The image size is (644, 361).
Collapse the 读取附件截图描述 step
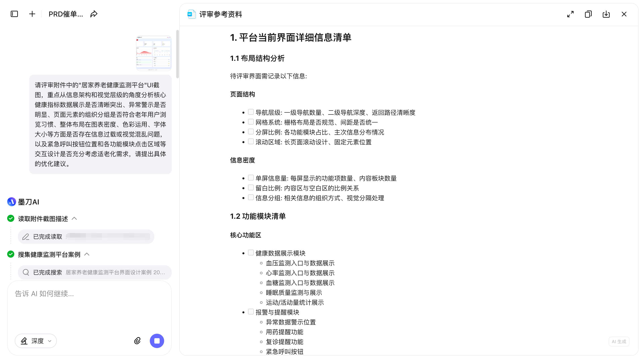tap(74, 219)
